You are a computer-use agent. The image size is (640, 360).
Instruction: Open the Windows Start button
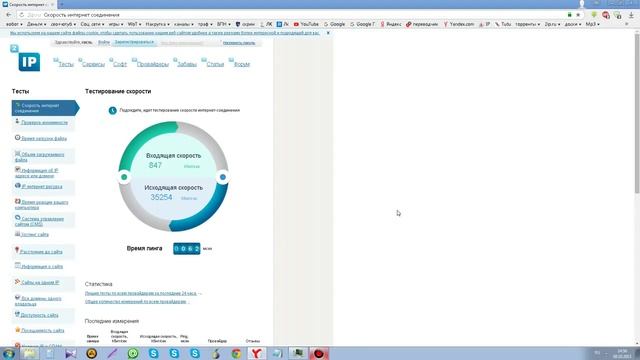click(9, 353)
